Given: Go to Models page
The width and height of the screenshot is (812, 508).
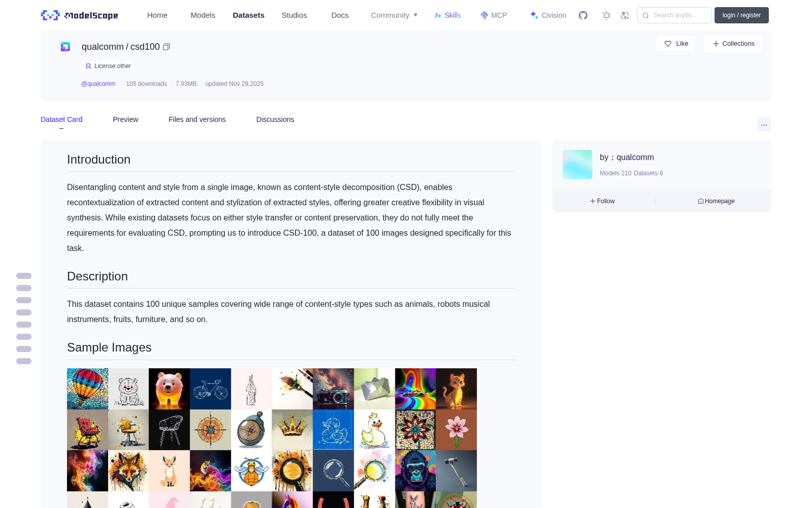Looking at the screenshot, I should (203, 15).
